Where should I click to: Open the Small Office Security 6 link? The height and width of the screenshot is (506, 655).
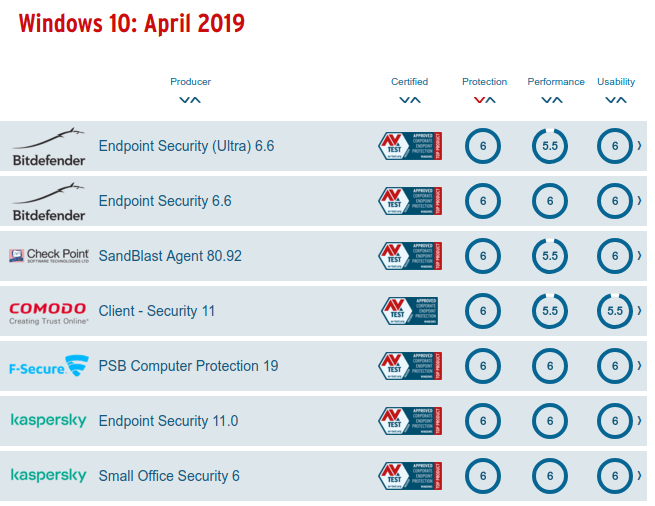click(169, 476)
